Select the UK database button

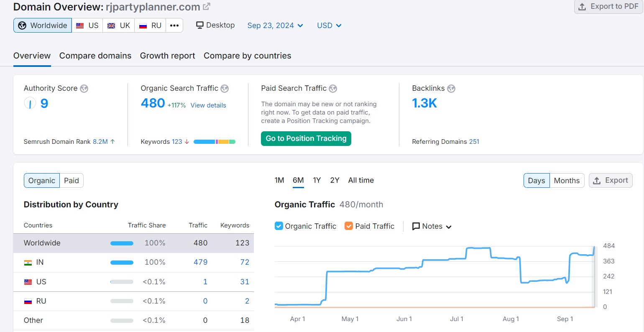(x=119, y=26)
